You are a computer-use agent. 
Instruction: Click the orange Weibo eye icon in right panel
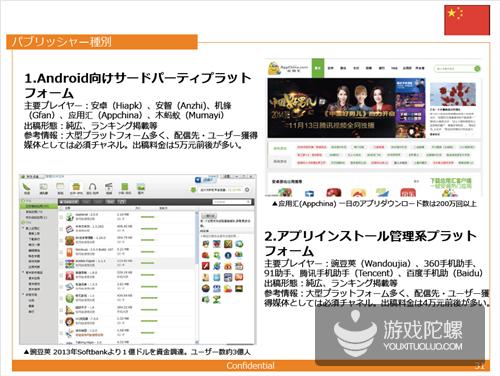[228, 266]
